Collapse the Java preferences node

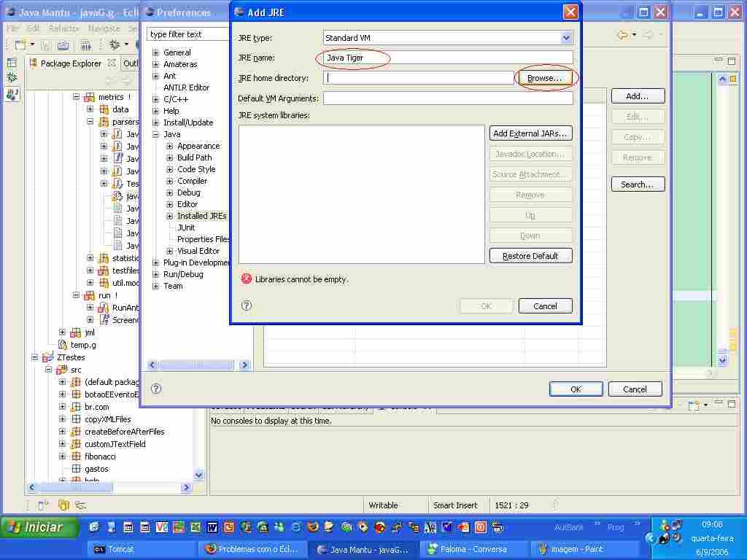point(155,134)
